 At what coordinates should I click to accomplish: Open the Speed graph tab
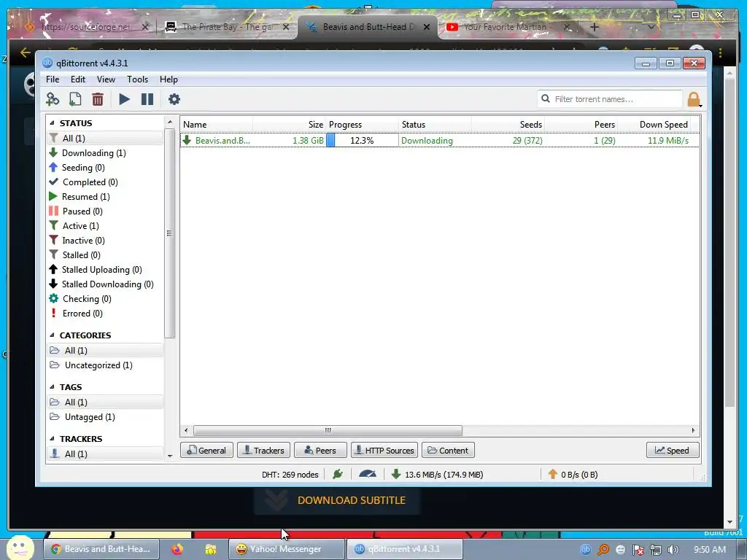click(x=673, y=450)
